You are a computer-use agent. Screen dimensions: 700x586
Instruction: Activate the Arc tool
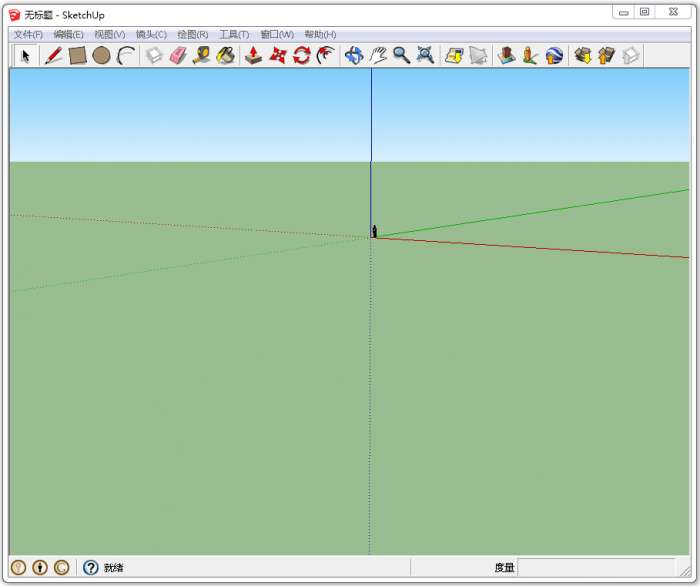pyautogui.click(x=126, y=56)
